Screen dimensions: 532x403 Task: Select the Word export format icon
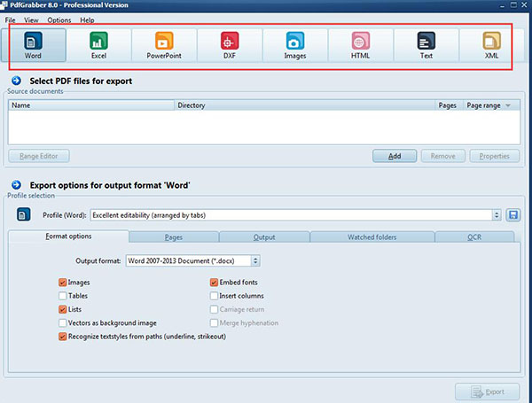[x=33, y=41]
